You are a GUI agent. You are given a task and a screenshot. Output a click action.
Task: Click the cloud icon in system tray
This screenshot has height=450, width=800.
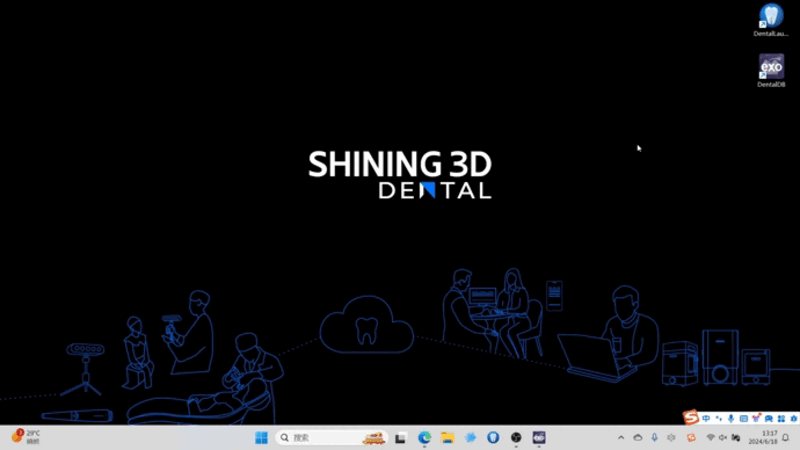point(638,437)
